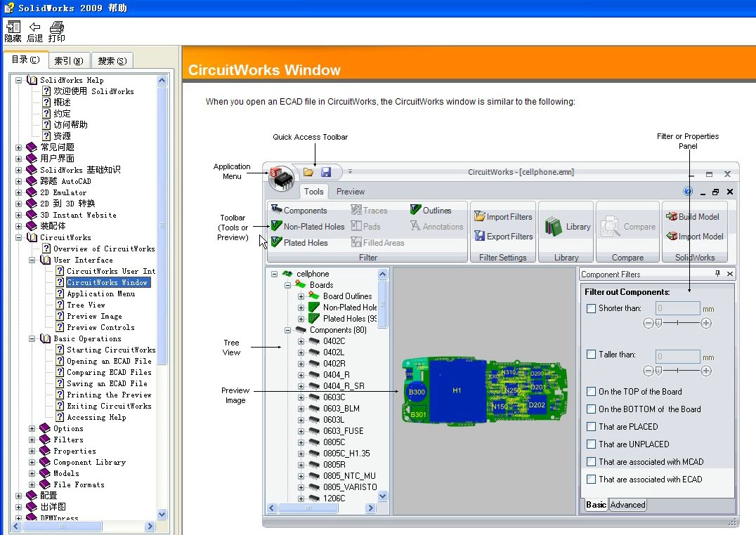
Task: Open the Preview Controls help topic
Action: [100, 327]
